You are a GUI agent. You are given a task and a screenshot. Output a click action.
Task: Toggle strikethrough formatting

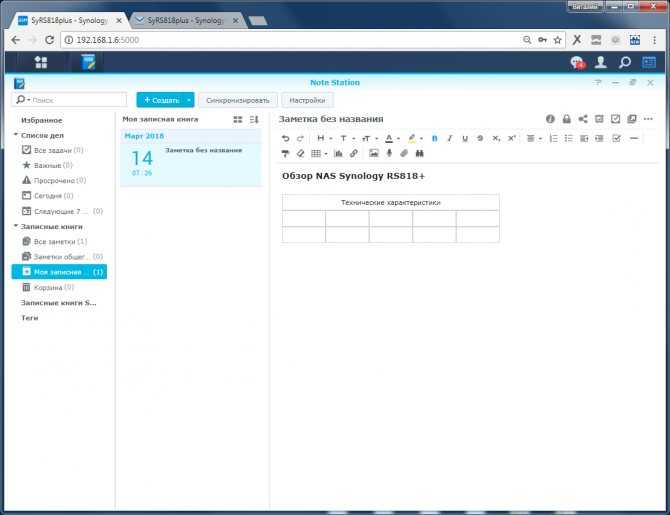(480, 138)
